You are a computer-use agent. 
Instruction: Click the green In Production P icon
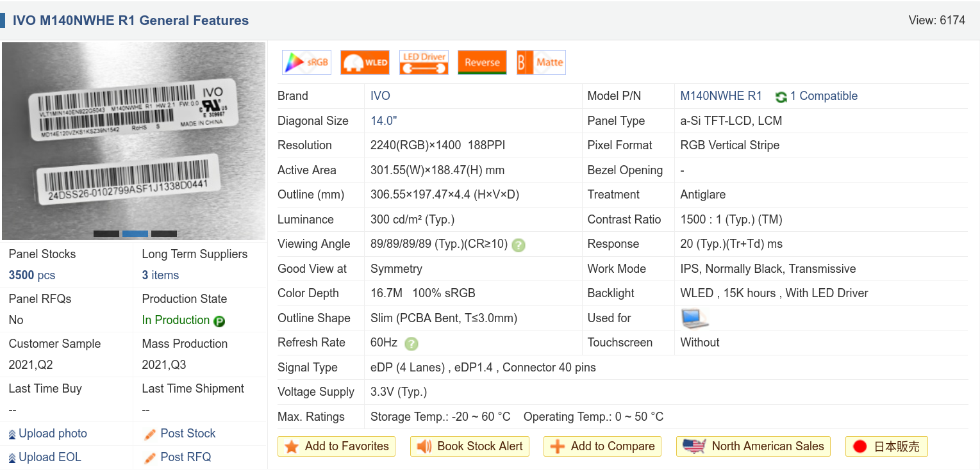(x=219, y=321)
